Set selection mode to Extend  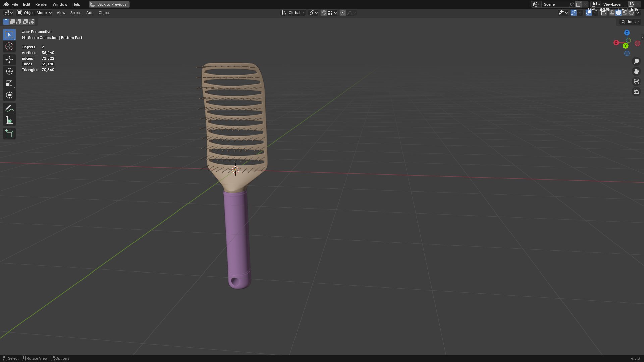pos(12,22)
